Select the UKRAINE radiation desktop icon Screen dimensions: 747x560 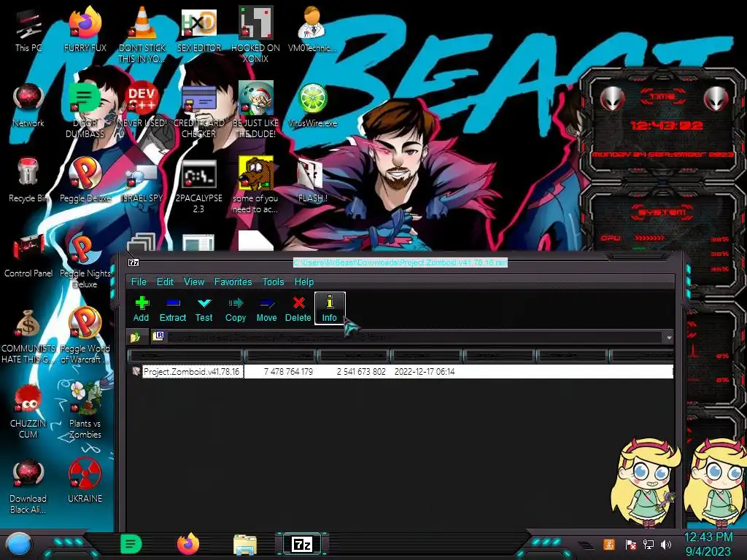[85, 481]
